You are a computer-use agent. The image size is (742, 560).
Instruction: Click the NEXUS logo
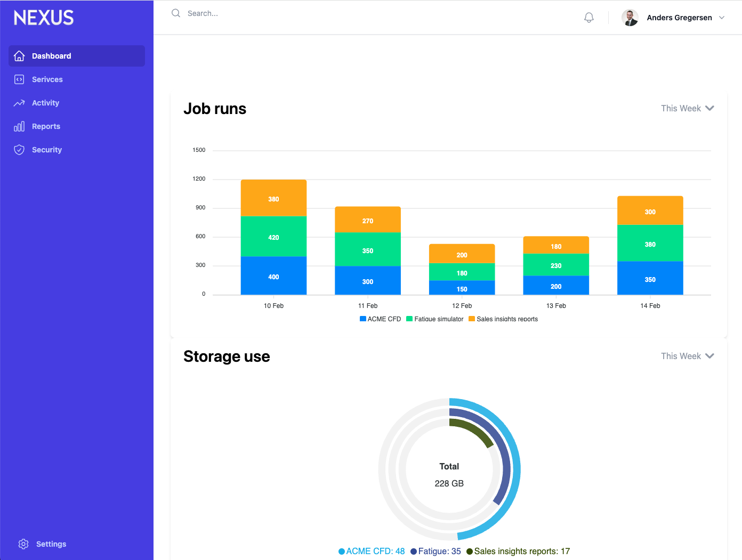[x=44, y=18]
